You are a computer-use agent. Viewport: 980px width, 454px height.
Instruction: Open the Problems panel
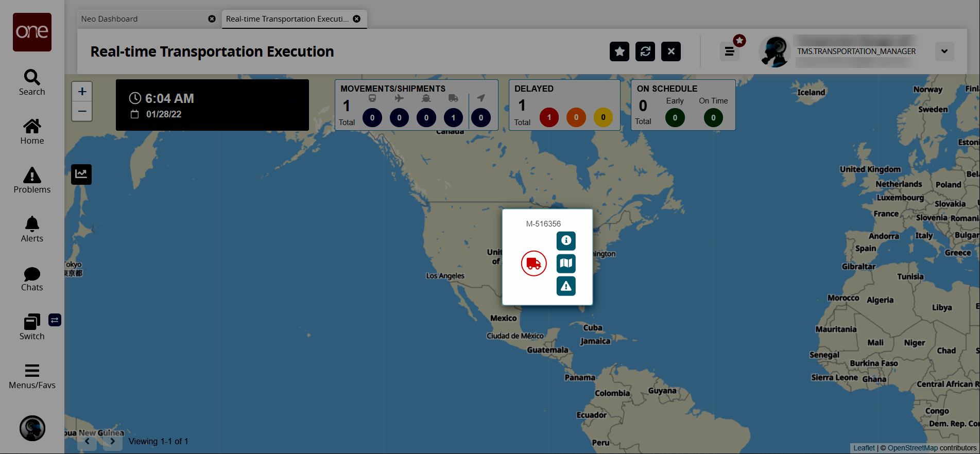[x=32, y=180]
